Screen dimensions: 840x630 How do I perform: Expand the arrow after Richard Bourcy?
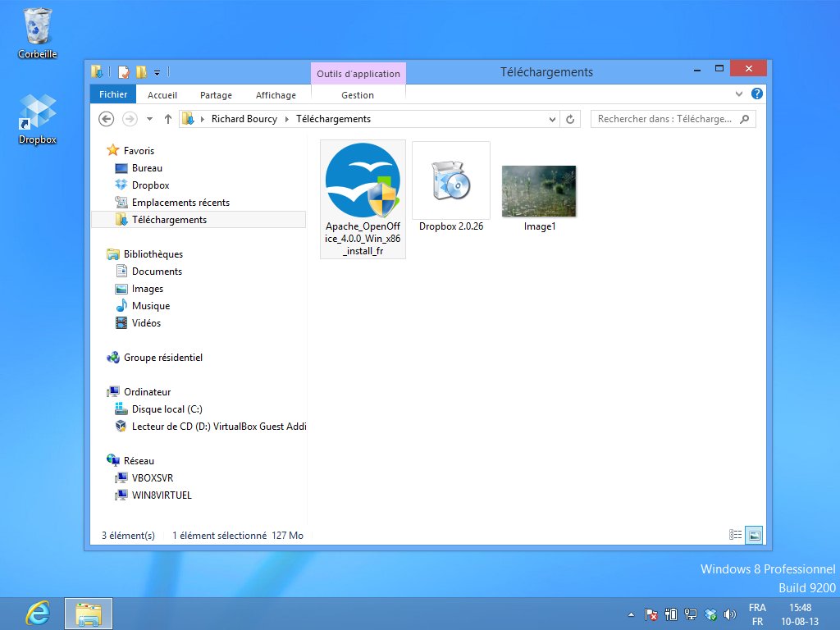(x=286, y=119)
